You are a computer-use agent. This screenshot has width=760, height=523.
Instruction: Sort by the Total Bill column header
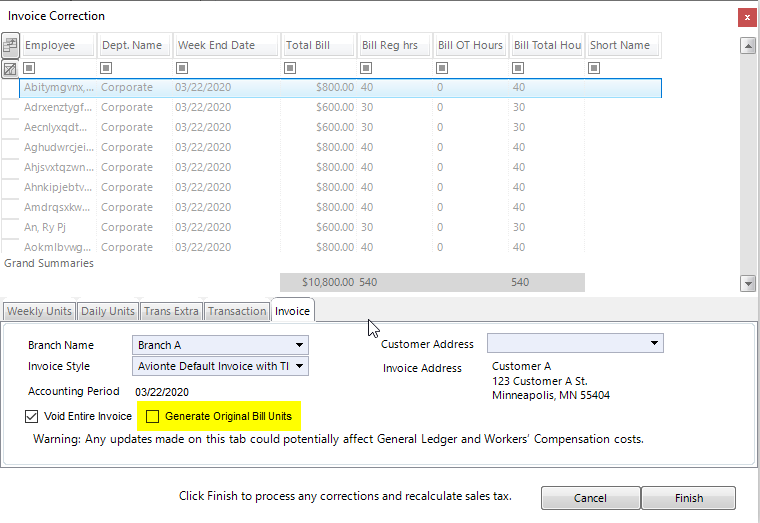(319, 45)
